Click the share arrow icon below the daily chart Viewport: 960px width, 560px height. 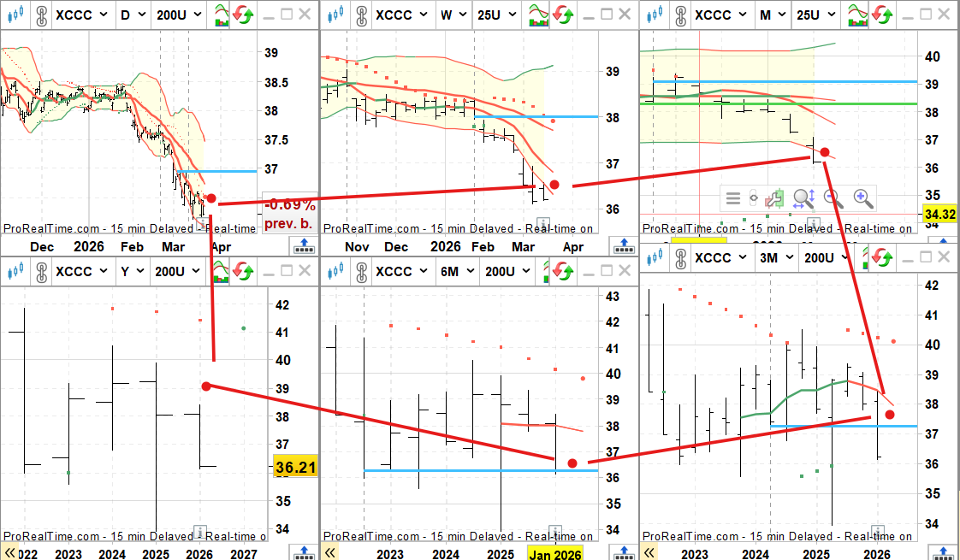click(x=304, y=246)
